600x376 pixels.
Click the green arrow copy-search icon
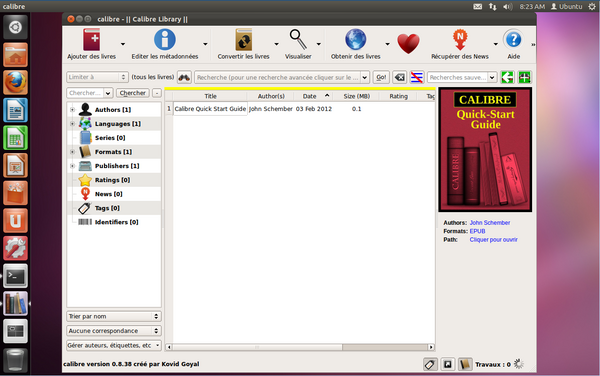coord(507,77)
